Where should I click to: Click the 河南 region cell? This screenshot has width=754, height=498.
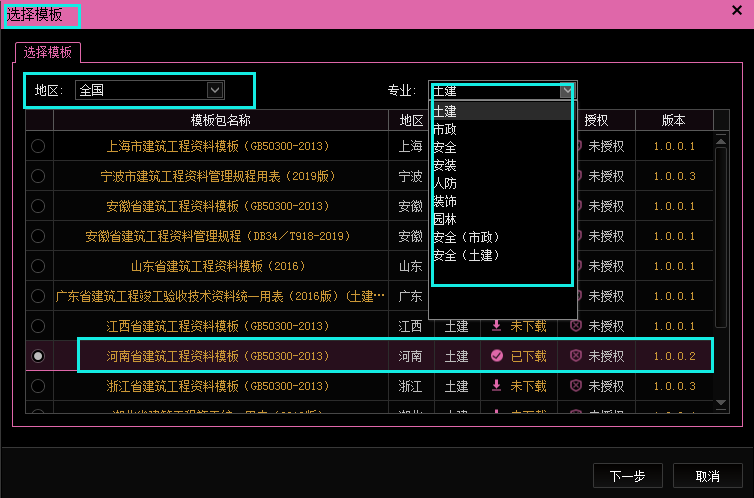(410, 356)
